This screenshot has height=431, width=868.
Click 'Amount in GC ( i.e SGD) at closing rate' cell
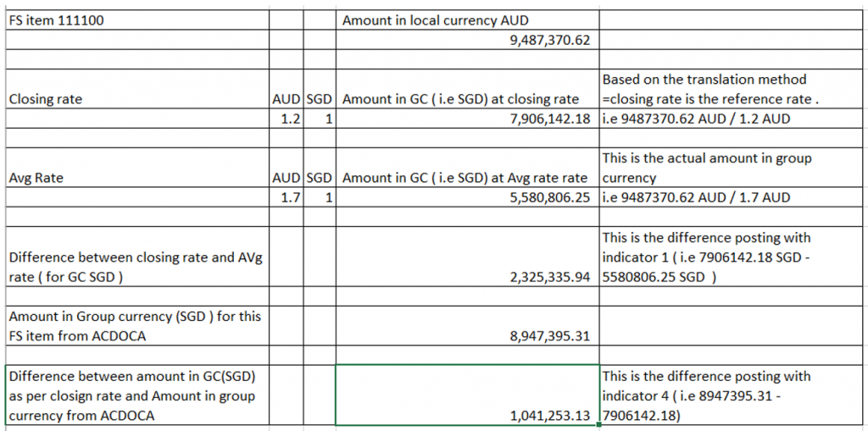pyautogui.click(x=467, y=89)
